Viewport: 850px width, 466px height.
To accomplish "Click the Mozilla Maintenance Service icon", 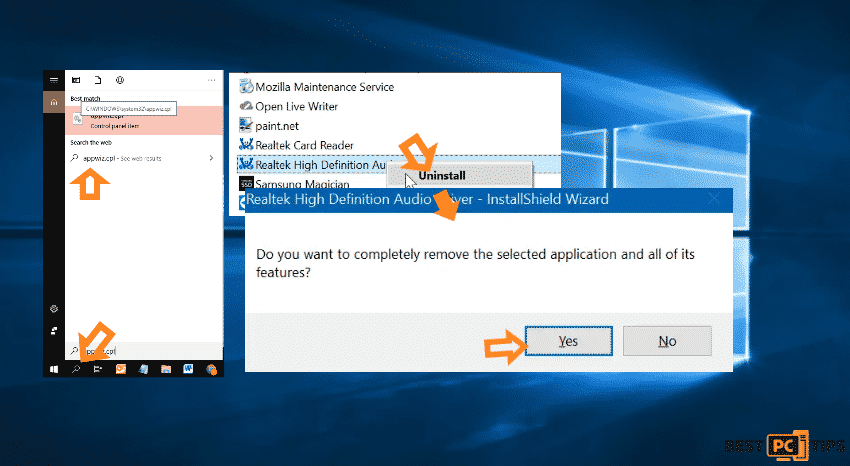I will 246,86.
